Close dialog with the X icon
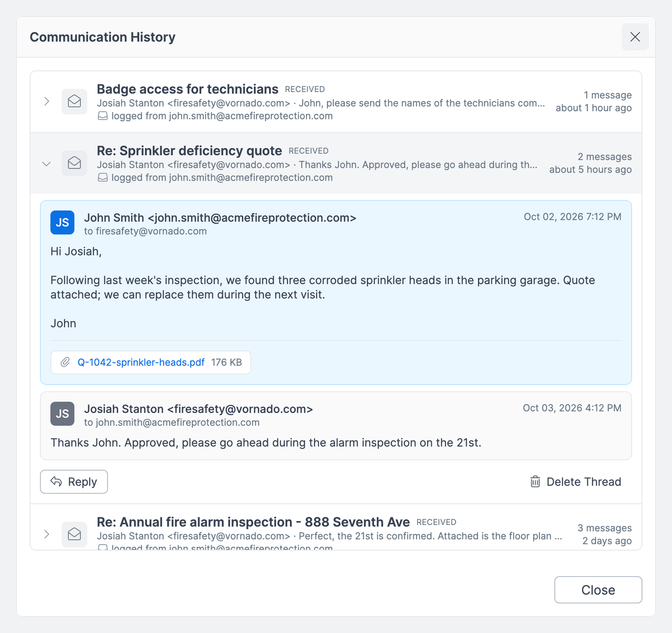Image resolution: width=672 pixels, height=633 pixels. [635, 37]
